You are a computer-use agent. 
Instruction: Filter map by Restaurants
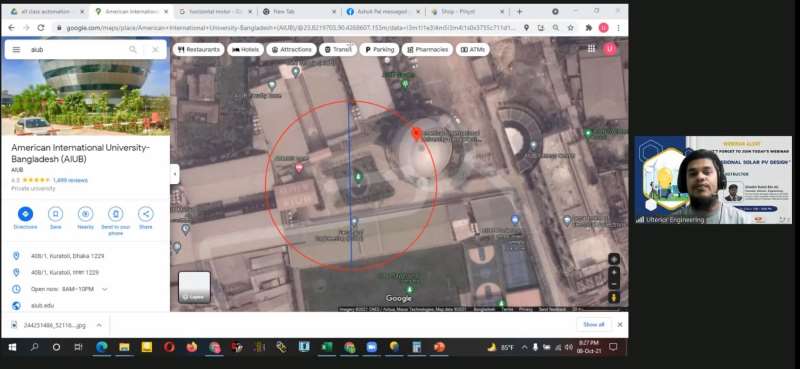199,50
